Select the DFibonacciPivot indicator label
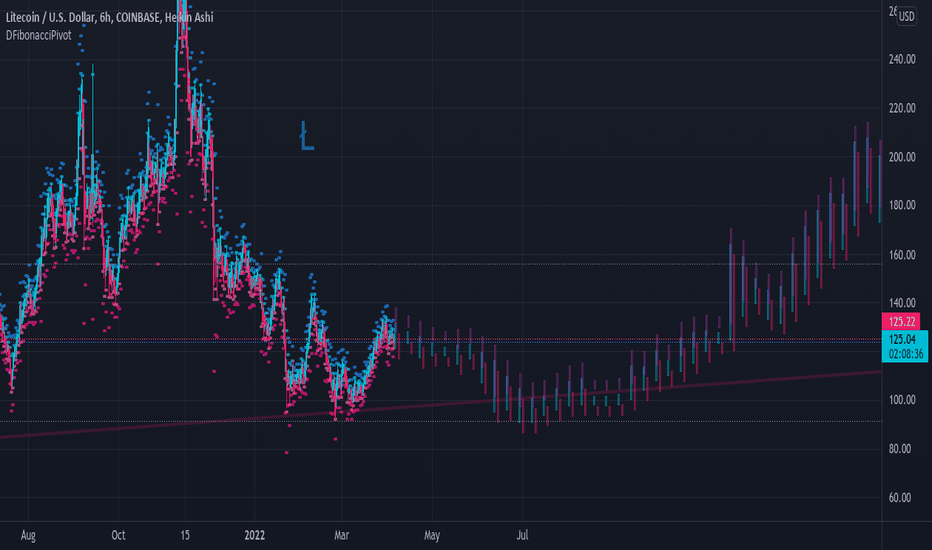Viewport: 932px width, 550px height. click(x=39, y=36)
